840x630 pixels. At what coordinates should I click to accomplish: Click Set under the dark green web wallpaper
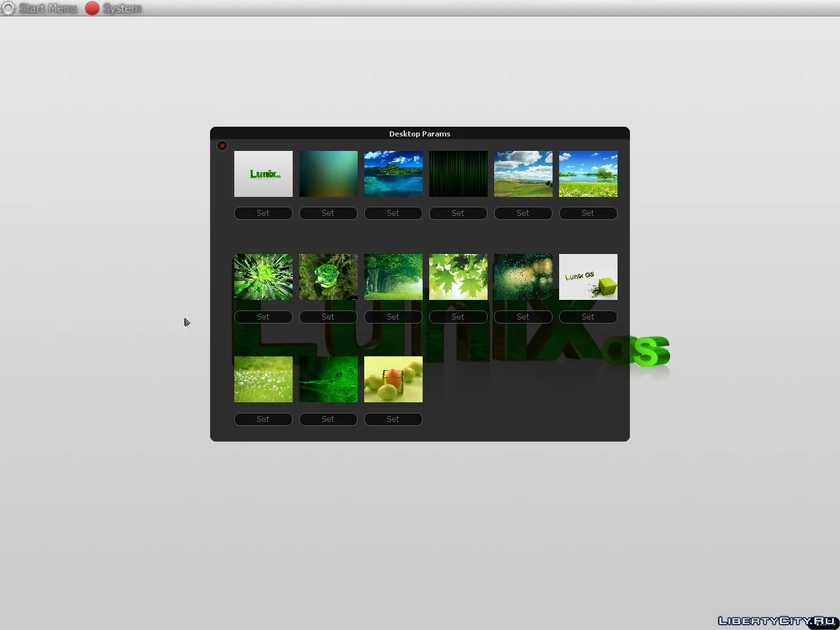(x=328, y=419)
